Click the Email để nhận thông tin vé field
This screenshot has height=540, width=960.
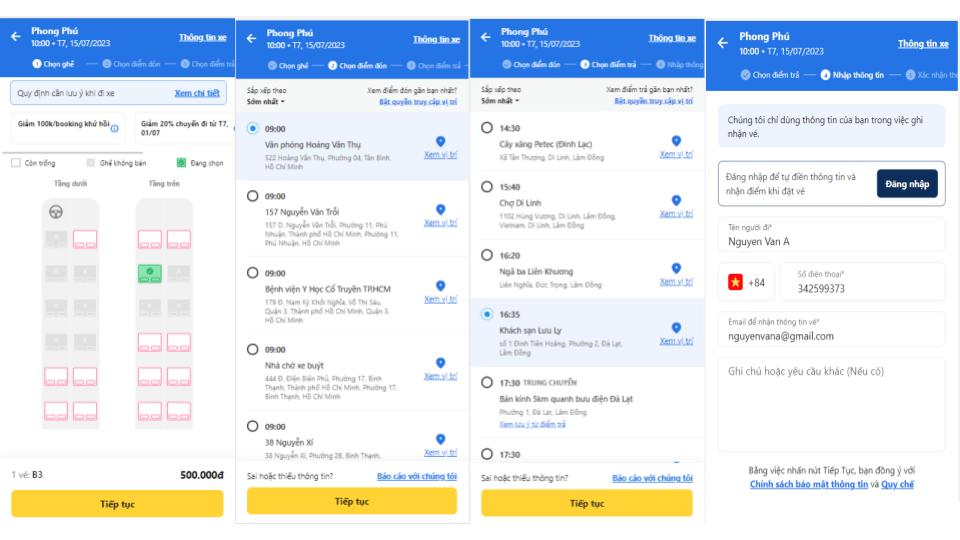click(831, 330)
